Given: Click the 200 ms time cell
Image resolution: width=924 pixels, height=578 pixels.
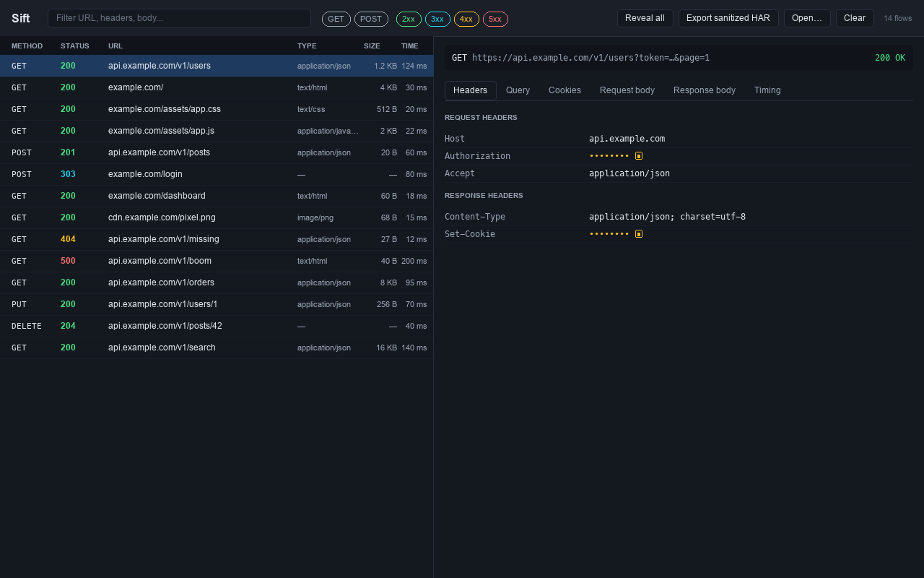Looking at the screenshot, I should (414, 261).
